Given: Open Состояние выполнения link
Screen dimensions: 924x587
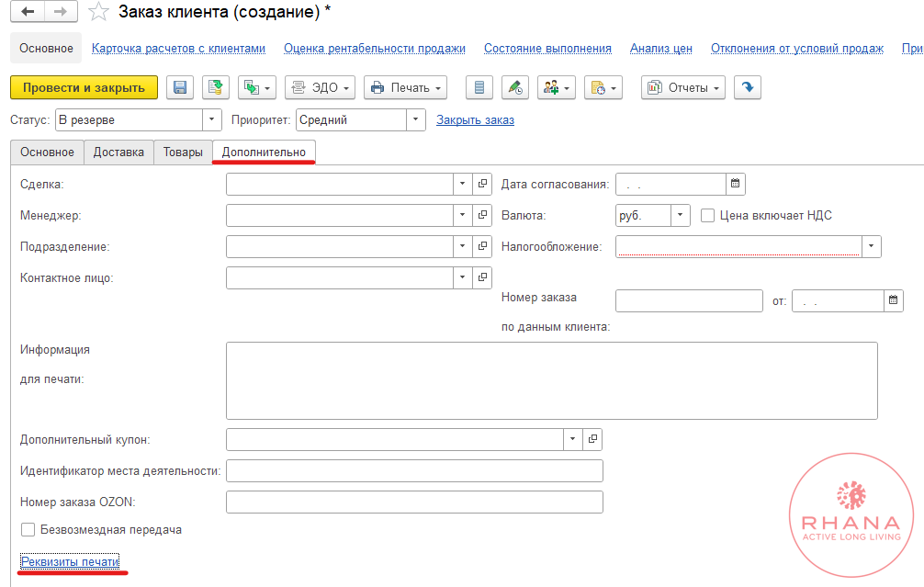Looking at the screenshot, I should click(547, 49).
